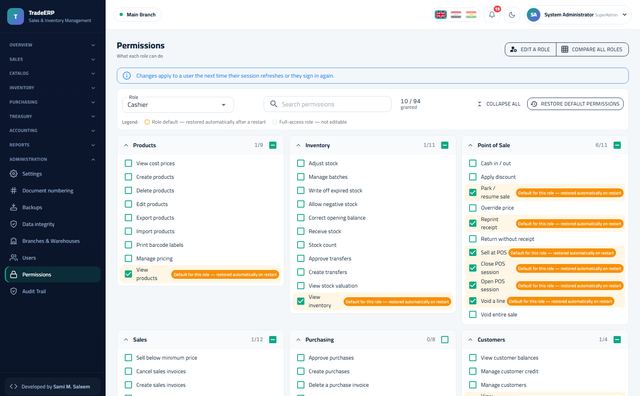Viewport: 640px width, 396px height.
Task: Open Data integrity shield item
Action: tap(52, 224)
